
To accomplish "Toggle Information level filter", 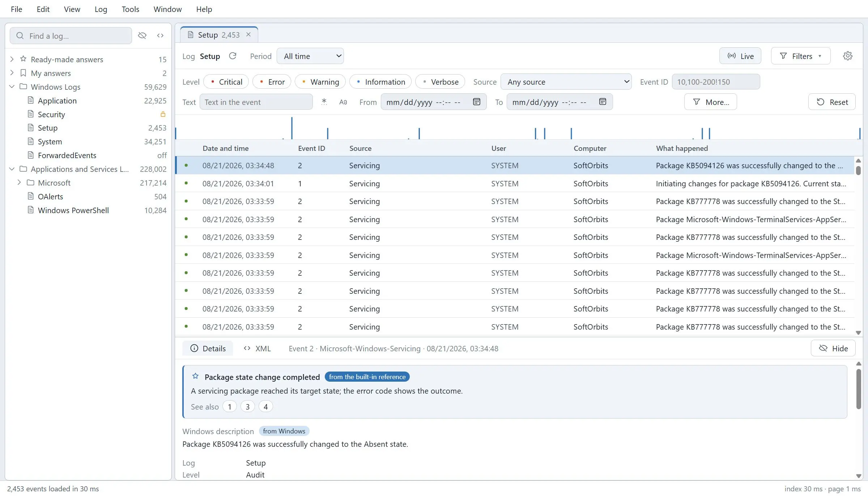I will (380, 82).
